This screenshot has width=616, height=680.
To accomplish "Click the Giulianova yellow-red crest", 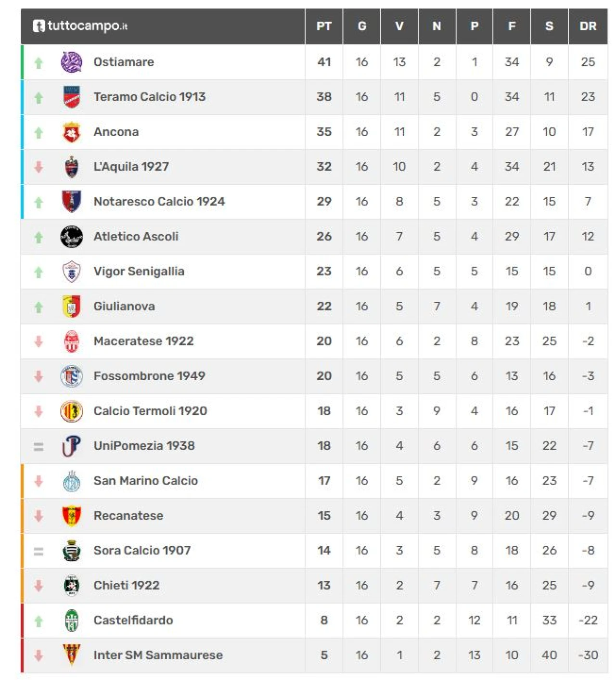I will click(x=71, y=306).
